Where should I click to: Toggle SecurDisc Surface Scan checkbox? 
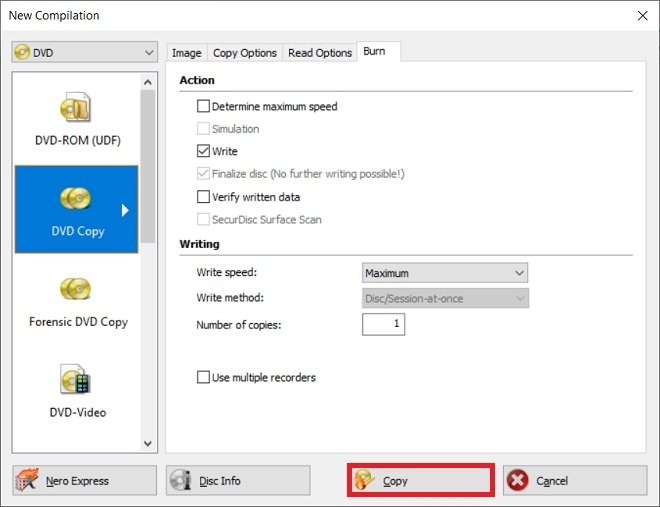[203, 219]
